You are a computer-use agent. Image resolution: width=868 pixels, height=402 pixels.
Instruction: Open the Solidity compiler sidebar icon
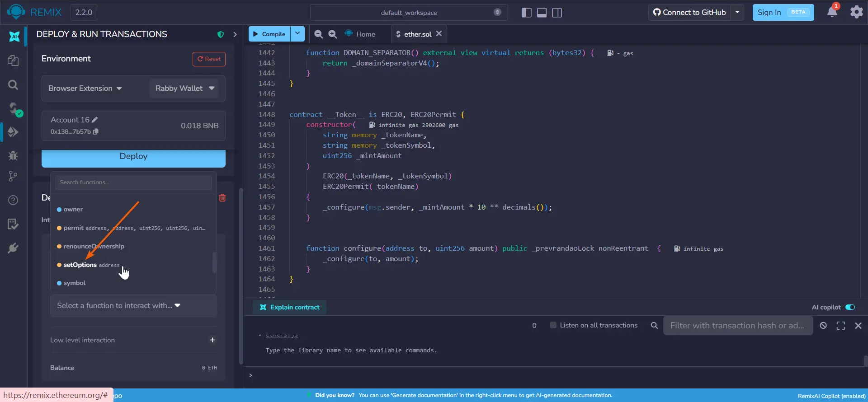pos(14,109)
